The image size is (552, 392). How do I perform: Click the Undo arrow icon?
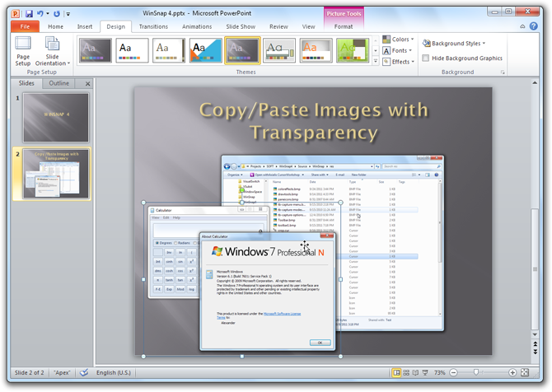click(x=40, y=14)
